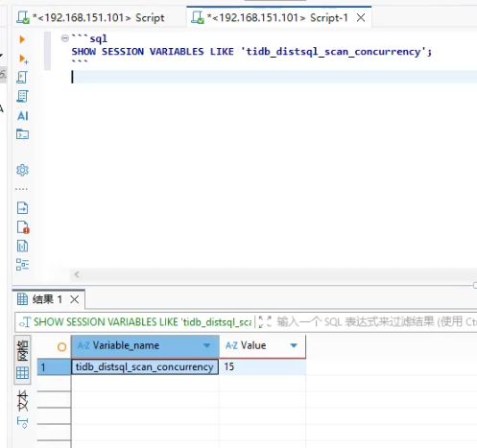Click the export document arrow icon
The width and height of the screenshot is (477, 448).
click(x=22, y=208)
